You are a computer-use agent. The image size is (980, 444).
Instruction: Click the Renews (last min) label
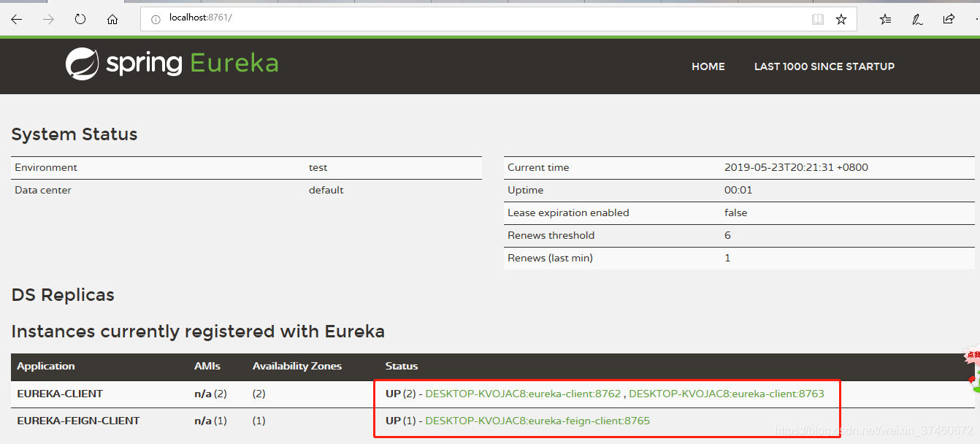tap(551, 258)
